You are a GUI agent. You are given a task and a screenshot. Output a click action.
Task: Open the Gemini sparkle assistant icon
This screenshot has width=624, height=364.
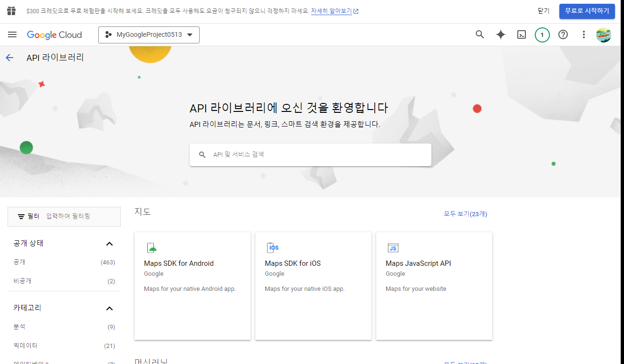(x=501, y=34)
